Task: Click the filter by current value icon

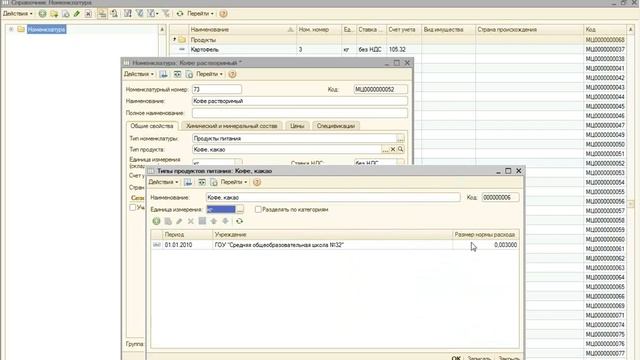Action: tap(140, 13)
